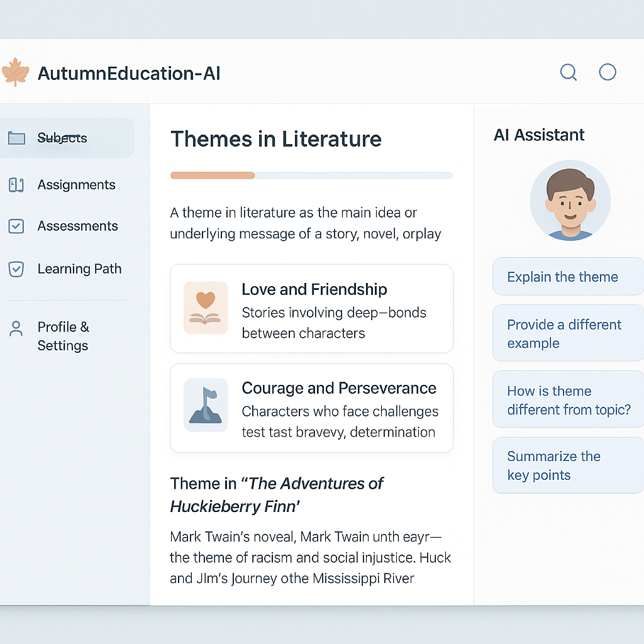Select the Courage and Perseverance card

[x=311, y=408]
